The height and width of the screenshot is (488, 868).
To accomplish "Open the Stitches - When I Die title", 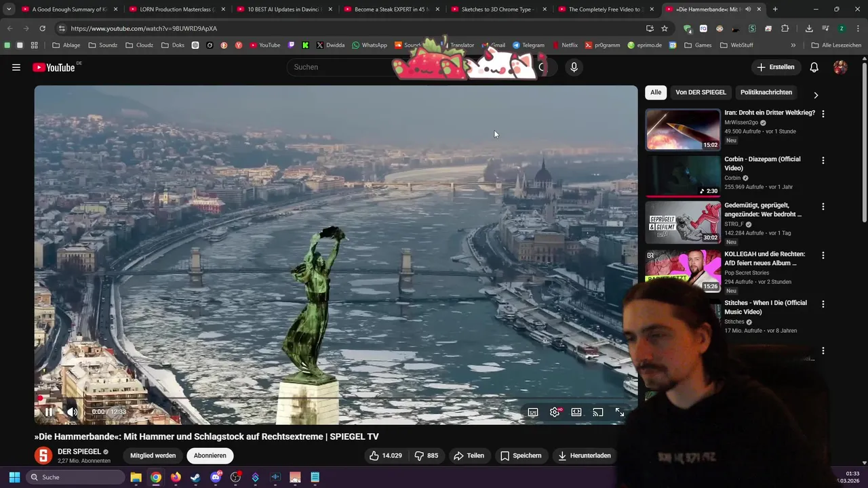I will coord(766,307).
